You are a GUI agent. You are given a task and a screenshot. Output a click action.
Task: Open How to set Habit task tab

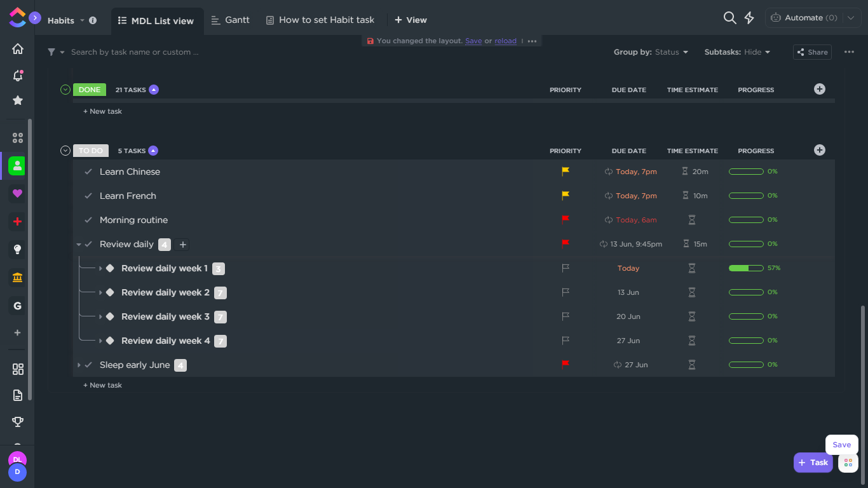pos(320,20)
